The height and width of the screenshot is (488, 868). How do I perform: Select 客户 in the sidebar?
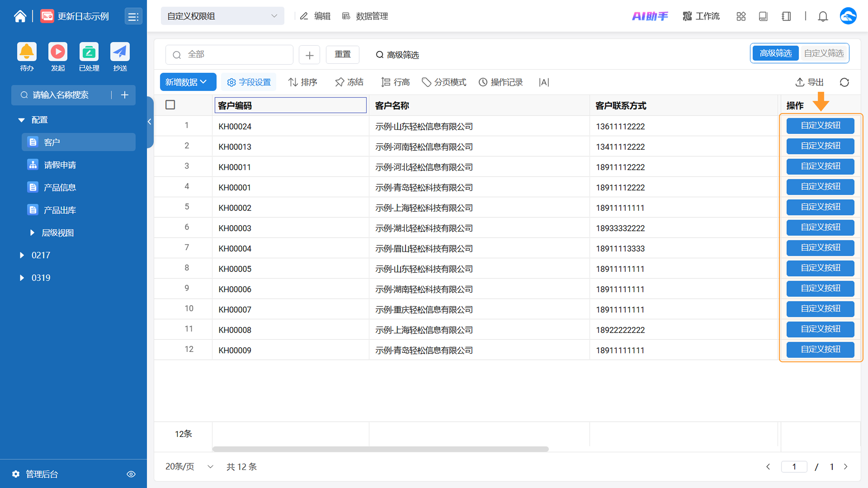coord(79,142)
